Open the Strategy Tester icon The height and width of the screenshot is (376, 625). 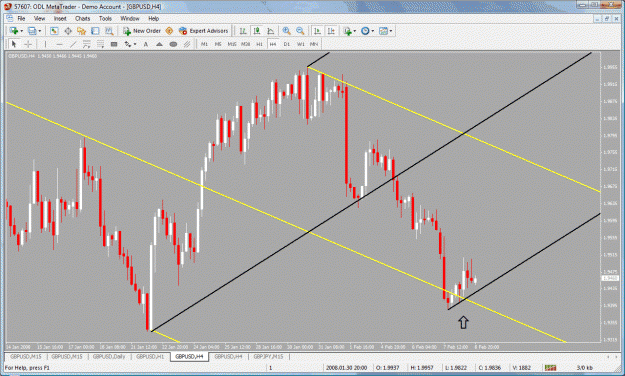[x=109, y=31]
